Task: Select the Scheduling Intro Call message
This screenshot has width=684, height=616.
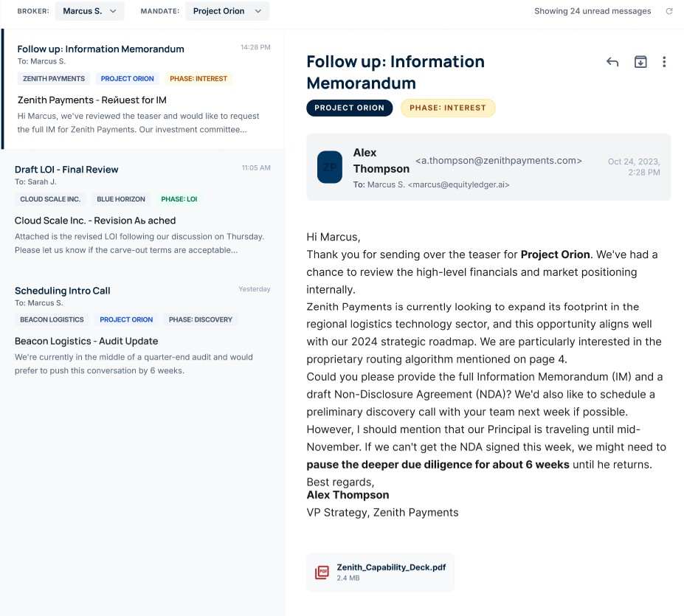Action: pyautogui.click(x=142, y=332)
